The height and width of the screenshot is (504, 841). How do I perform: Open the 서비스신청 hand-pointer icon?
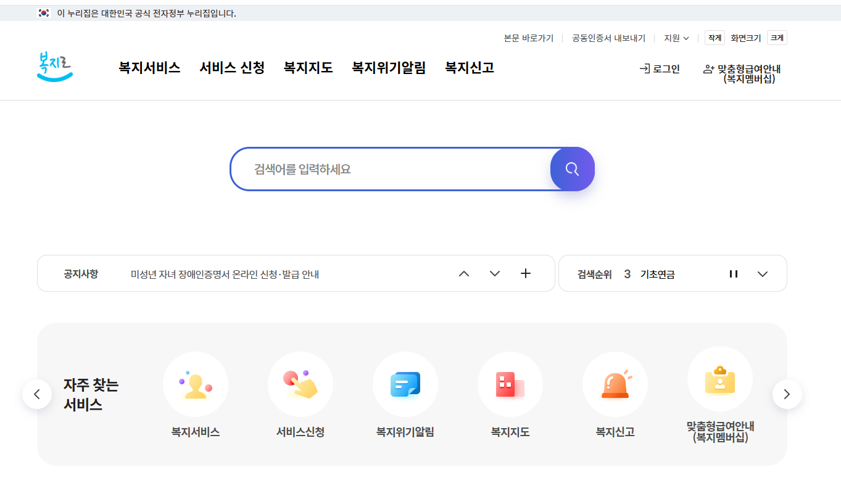coord(300,384)
